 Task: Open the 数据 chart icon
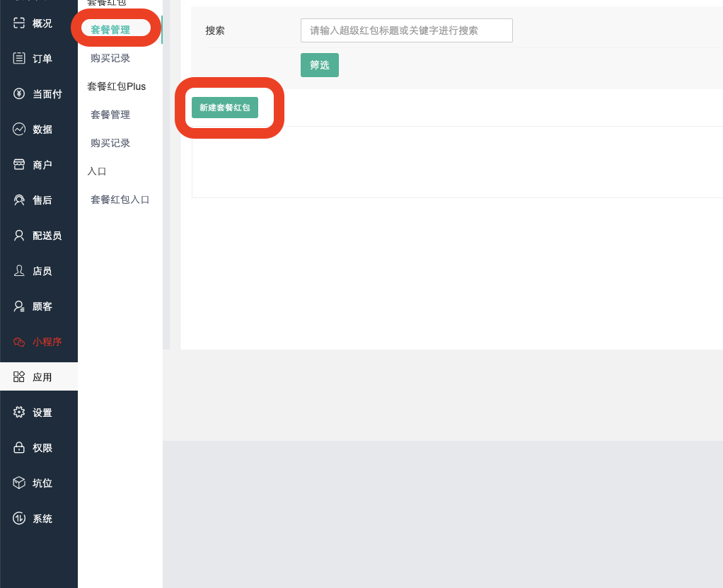click(19, 129)
